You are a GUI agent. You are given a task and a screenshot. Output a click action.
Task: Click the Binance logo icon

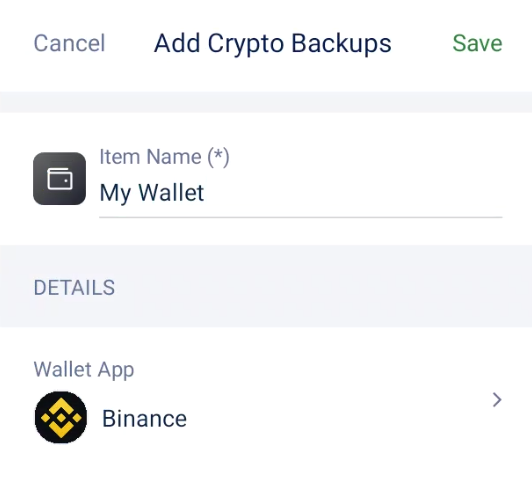(x=61, y=417)
